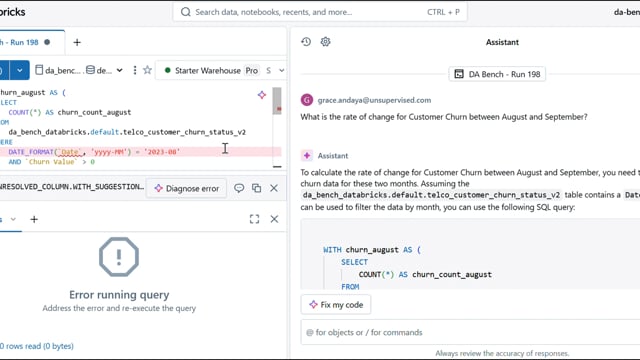This screenshot has width=640, height=360.
Task: Click the Fix my code button
Action: (x=336, y=304)
